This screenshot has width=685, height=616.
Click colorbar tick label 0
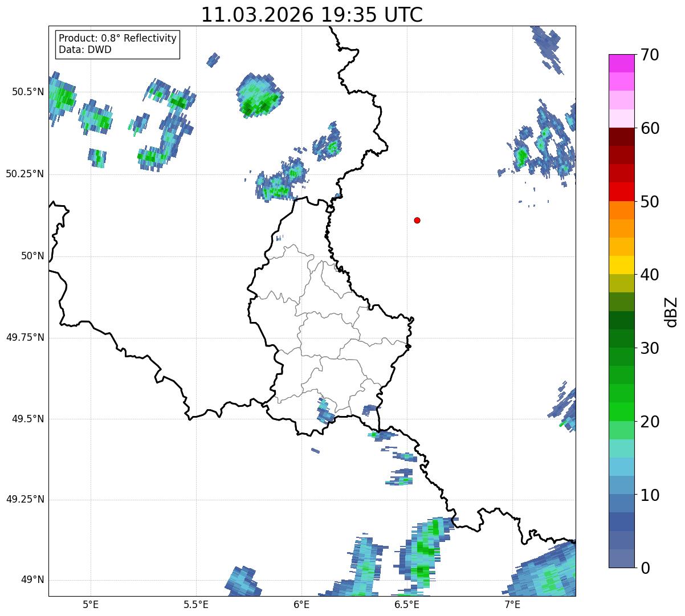645,568
